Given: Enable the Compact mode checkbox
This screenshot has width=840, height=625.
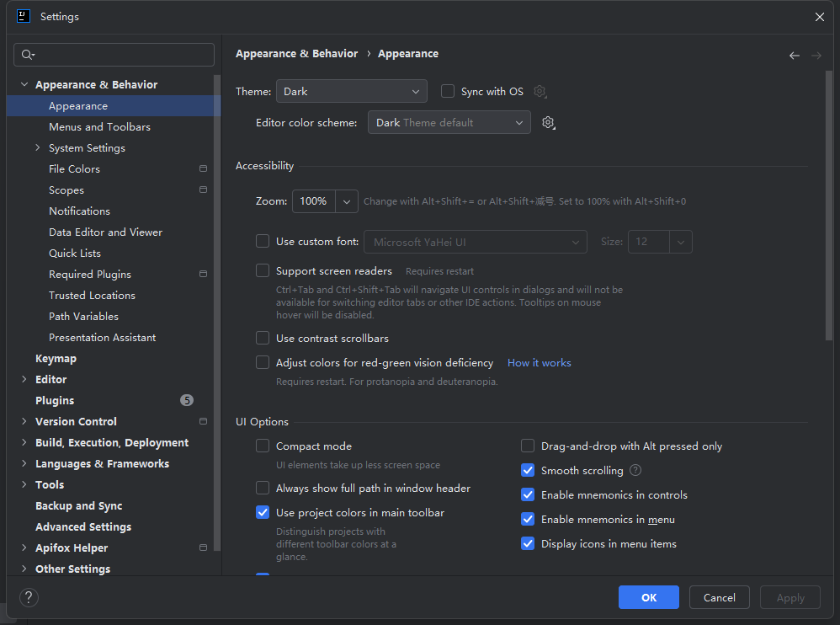Looking at the screenshot, I should click(263, 446).
